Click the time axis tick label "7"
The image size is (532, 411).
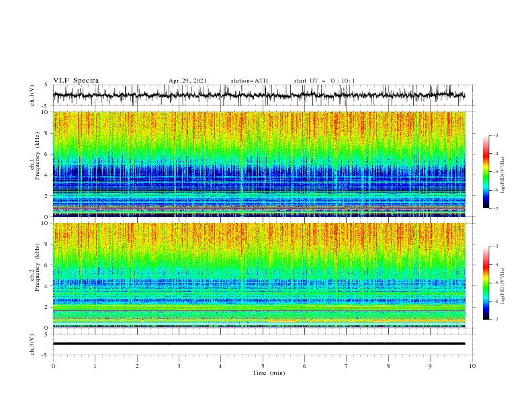347,366
